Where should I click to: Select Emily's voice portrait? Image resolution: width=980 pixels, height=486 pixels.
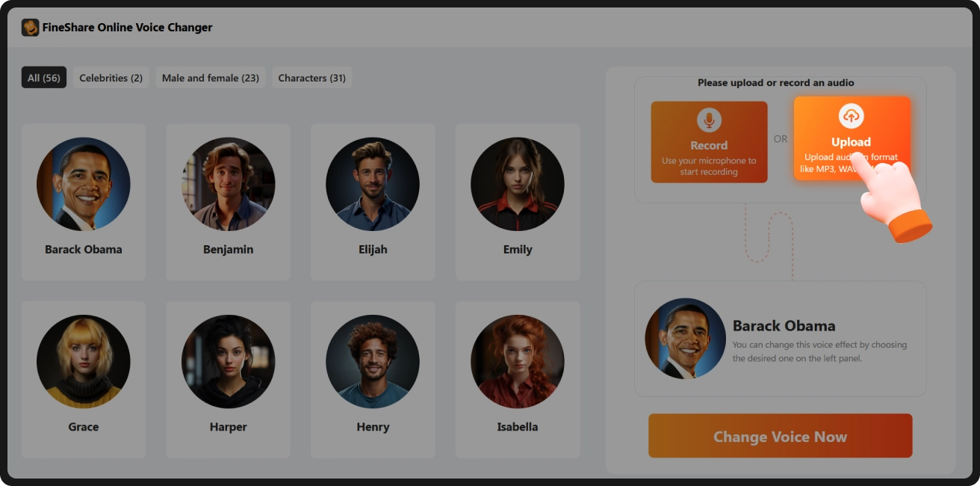(x=518, y=184)
